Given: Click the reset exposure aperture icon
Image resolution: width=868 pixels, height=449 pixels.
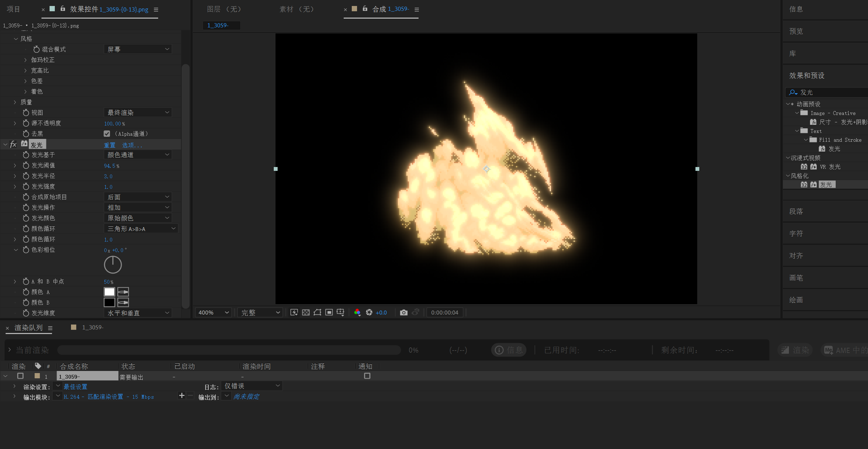Looking at the screenshot, I should pos(369,312).
